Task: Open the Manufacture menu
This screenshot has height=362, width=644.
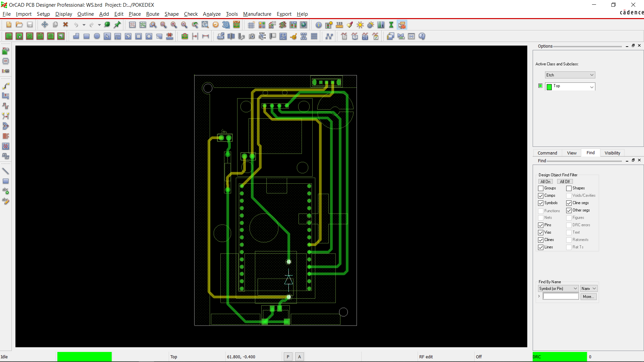Action: tap(257, 14)
